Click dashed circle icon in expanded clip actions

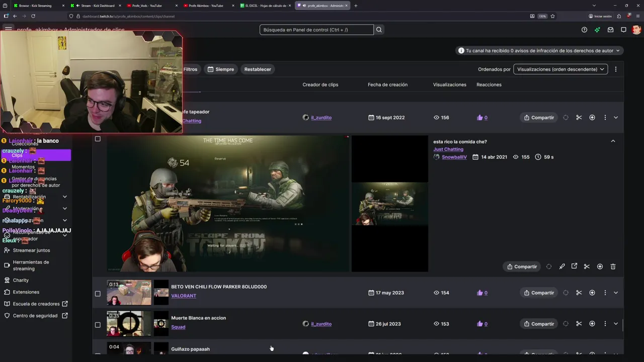pos(548,266)
